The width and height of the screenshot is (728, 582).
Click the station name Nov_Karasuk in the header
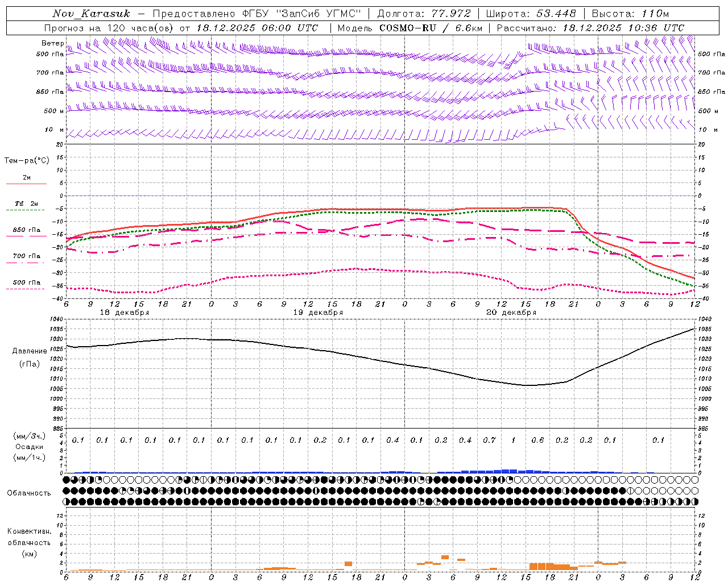point(91,14)
